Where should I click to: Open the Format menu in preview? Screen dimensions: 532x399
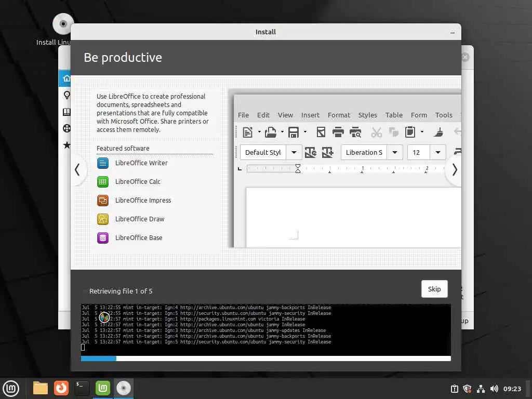point(339,115)
